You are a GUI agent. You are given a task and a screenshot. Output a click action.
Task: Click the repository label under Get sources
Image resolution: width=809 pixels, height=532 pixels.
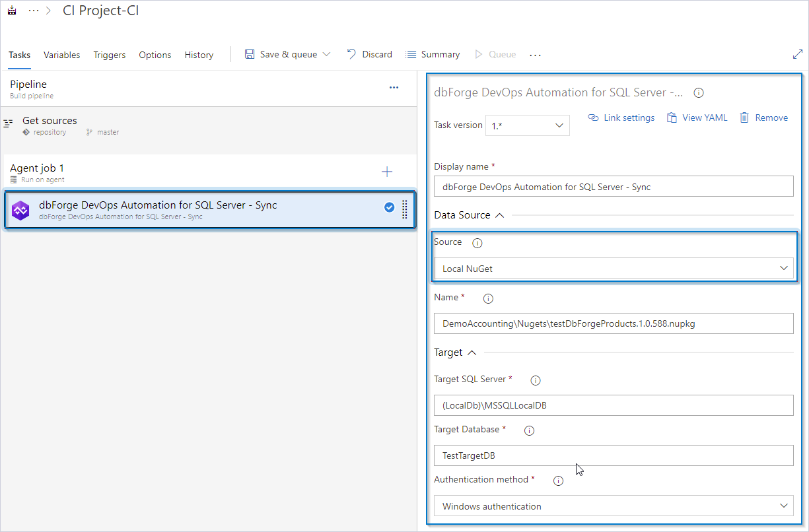tap(50, 132)
